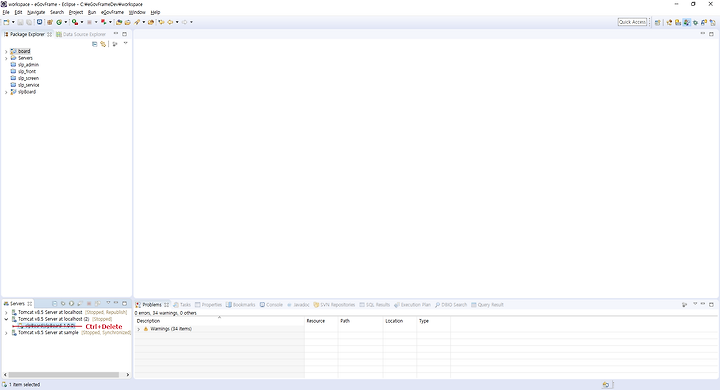
Task: Click the Servers view scroll right arrow
Action: pos(128,375)
